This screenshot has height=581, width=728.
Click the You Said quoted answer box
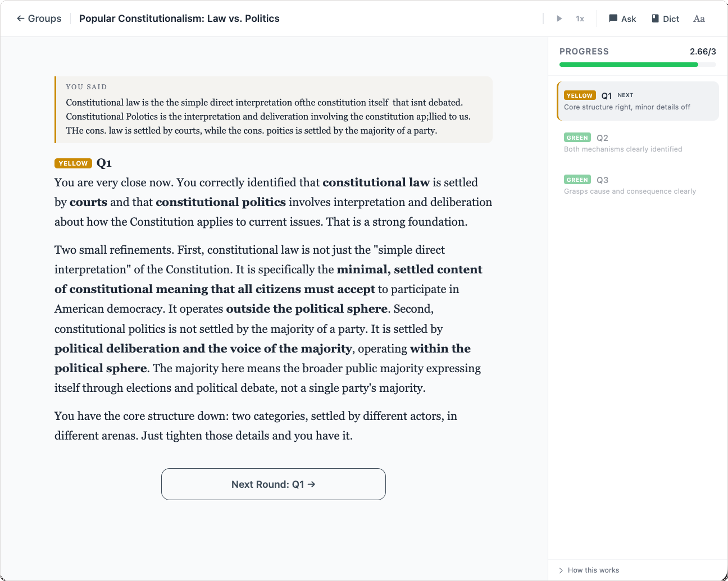(274, 110)
